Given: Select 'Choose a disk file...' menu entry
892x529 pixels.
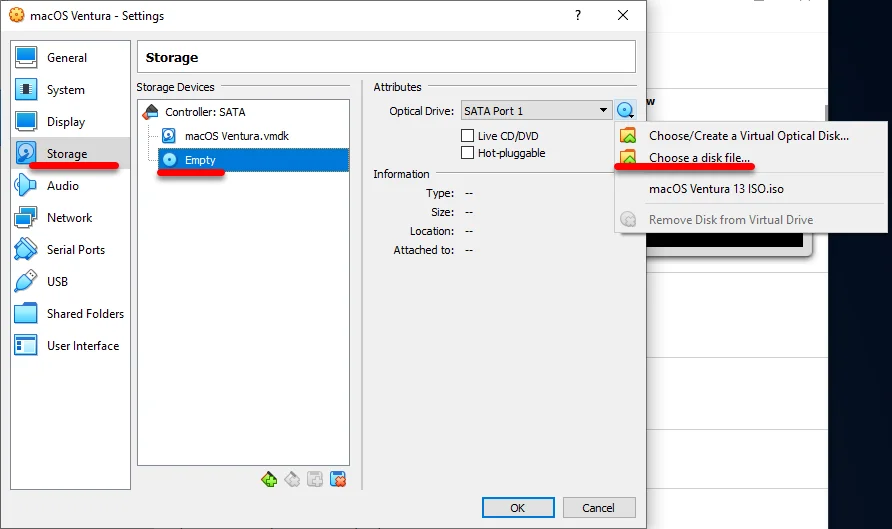Looking at the screenshot, I should pos(751,158).
